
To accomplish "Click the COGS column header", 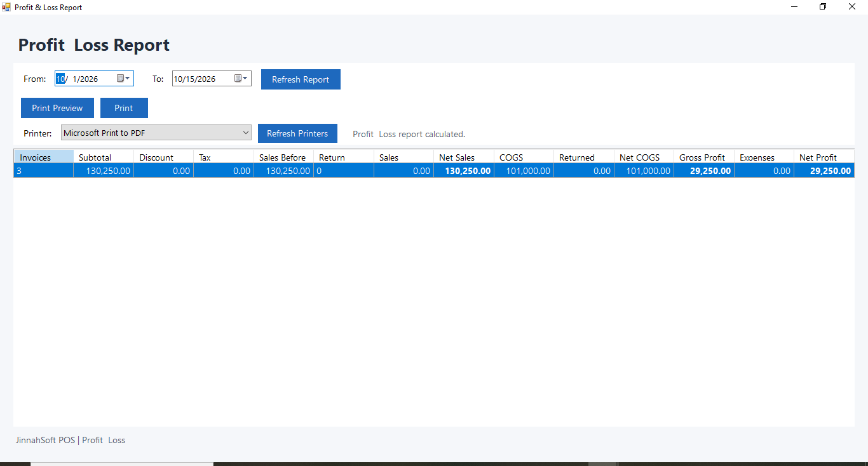I will 524,157.
